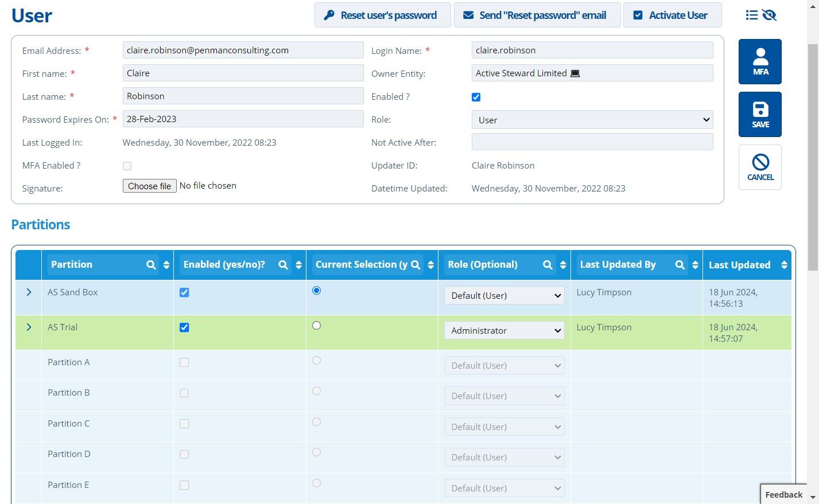Viewport: 819px width, 504px height.
Task: Open Role dropdown for Partition C
Action: [504, 427]
